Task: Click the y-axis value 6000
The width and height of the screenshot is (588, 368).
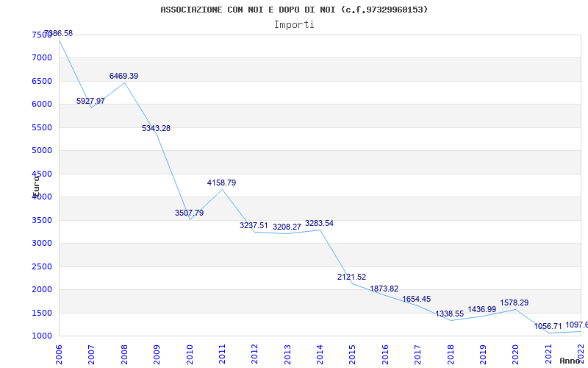Action: (42, 105)
